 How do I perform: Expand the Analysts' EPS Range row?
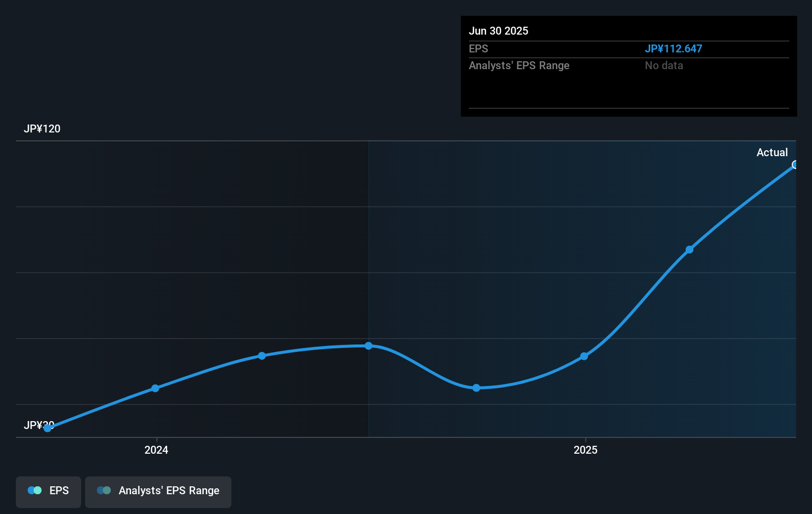coord(519,65)
